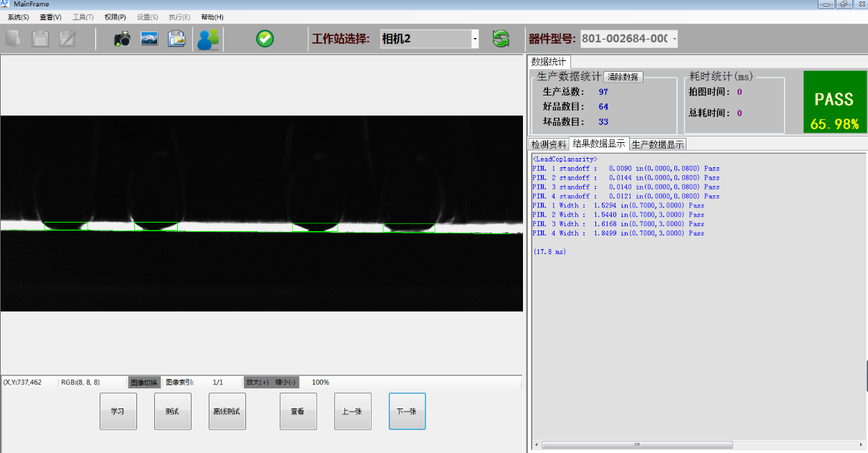Click the PIN. 4 standoff result line
Viewport: 868px width, 453px height.
coord(626,196)
